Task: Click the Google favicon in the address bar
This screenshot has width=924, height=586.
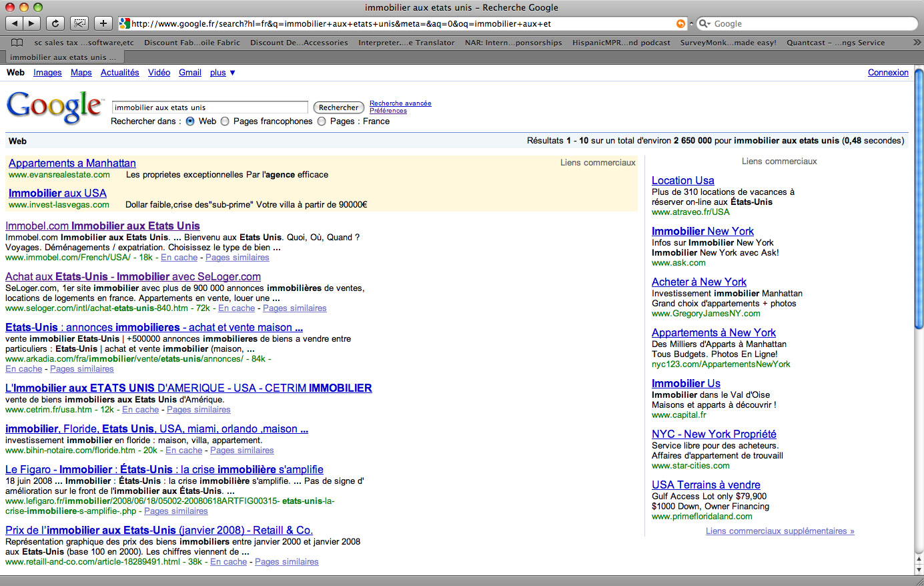Action: coord(124,23)
